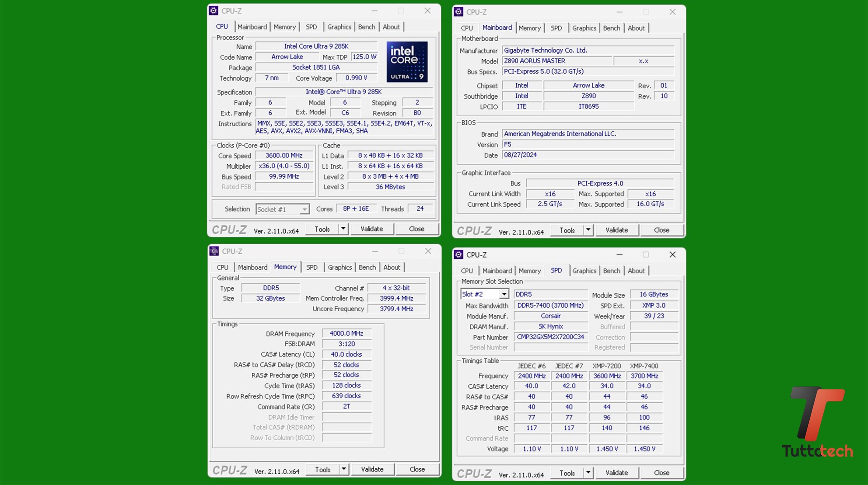Click the 'DDR5-7400 (3700 MHz)' max bandwidth field
This screenshot has width=868, height=485.
(x=551, y=305)
